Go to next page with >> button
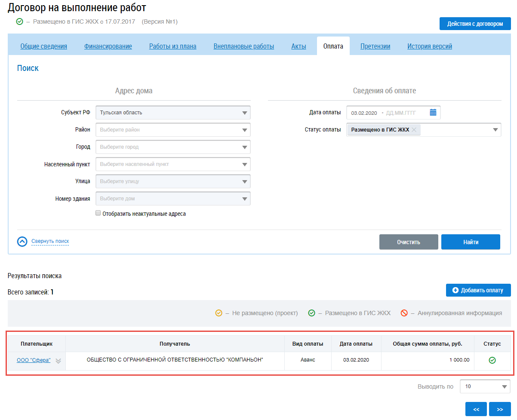Viewport: 517px width, 420px height. click(x=500, y=409)
